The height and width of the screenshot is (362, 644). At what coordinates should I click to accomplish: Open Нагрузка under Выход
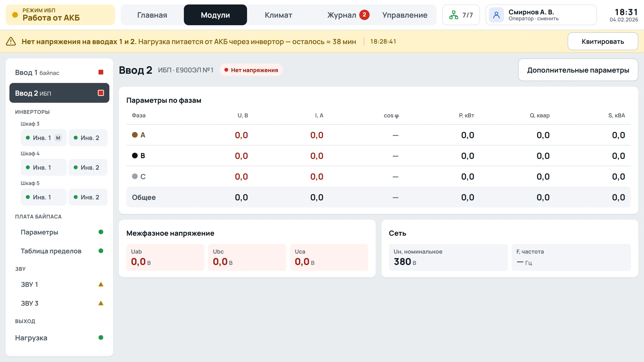click(59, 338)
